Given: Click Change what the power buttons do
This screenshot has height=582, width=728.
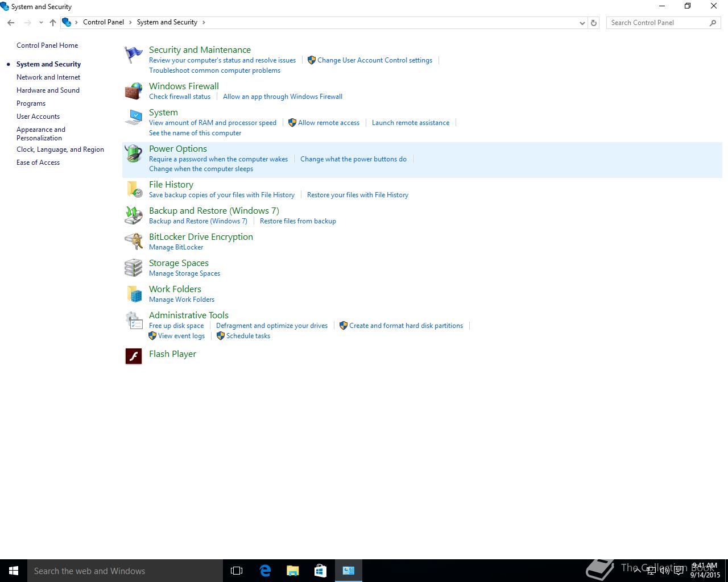Looking at the screenshot, I should click(353, 159).
